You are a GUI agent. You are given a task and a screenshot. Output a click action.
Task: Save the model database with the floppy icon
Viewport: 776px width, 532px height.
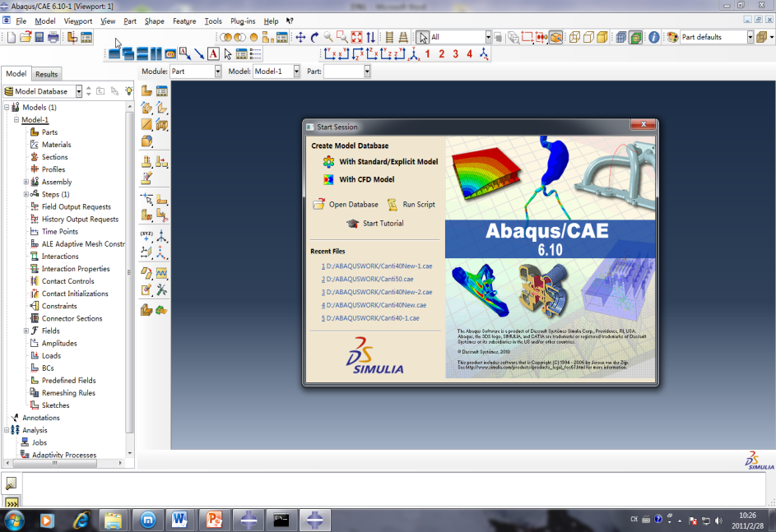[39, 37]
